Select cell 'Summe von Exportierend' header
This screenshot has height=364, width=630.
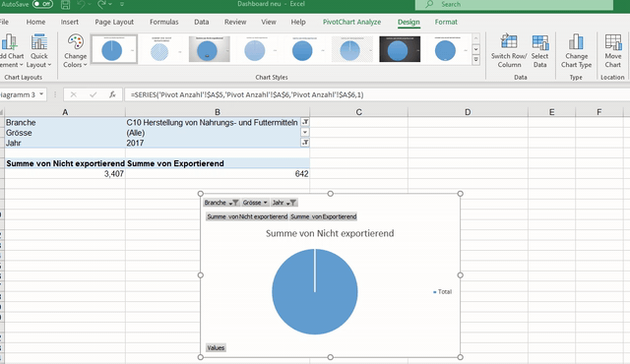click(x=218, y=163)
